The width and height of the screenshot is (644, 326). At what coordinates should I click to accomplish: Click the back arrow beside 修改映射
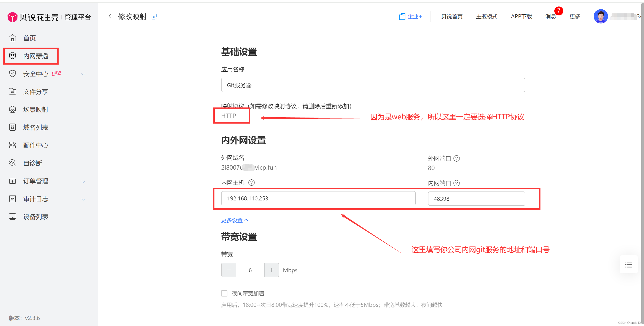(x=111, y=17)
